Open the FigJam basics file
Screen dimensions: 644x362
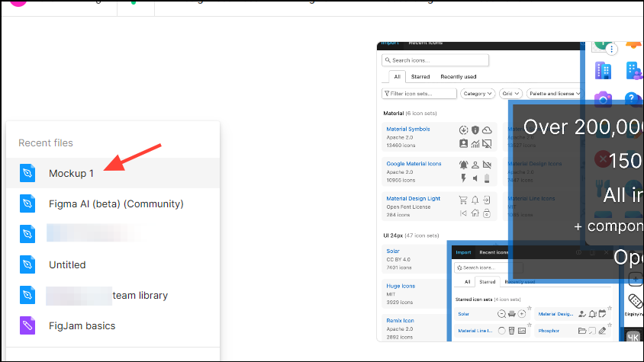coord(113,325)
